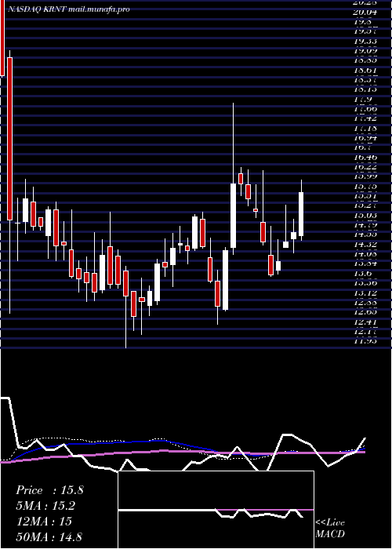This screenshot has width=392, height=549.
Task: Click the 16.94 price axis label
Action: point(365,137)
